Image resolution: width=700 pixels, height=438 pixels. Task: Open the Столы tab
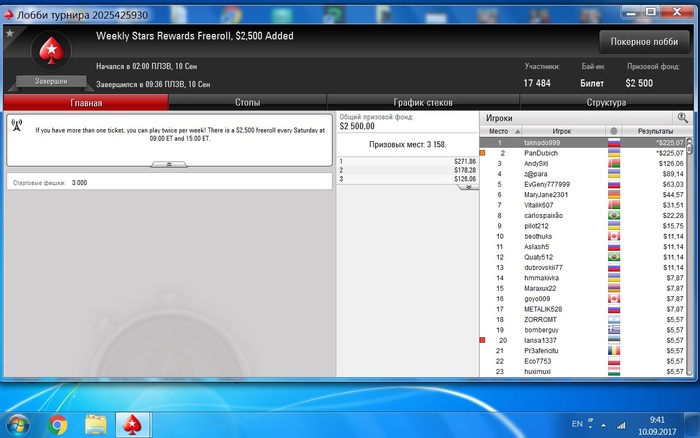tap(247, 103)
